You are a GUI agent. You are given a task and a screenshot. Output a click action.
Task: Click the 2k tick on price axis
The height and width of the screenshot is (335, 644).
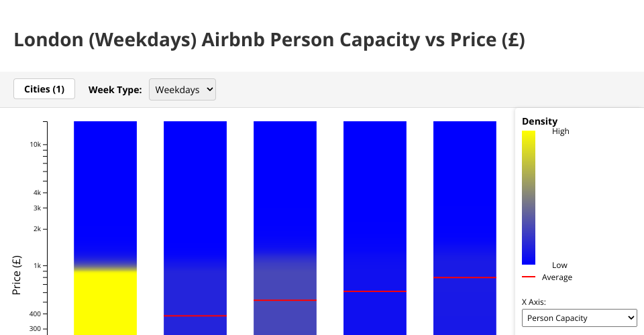coord(38,229)
